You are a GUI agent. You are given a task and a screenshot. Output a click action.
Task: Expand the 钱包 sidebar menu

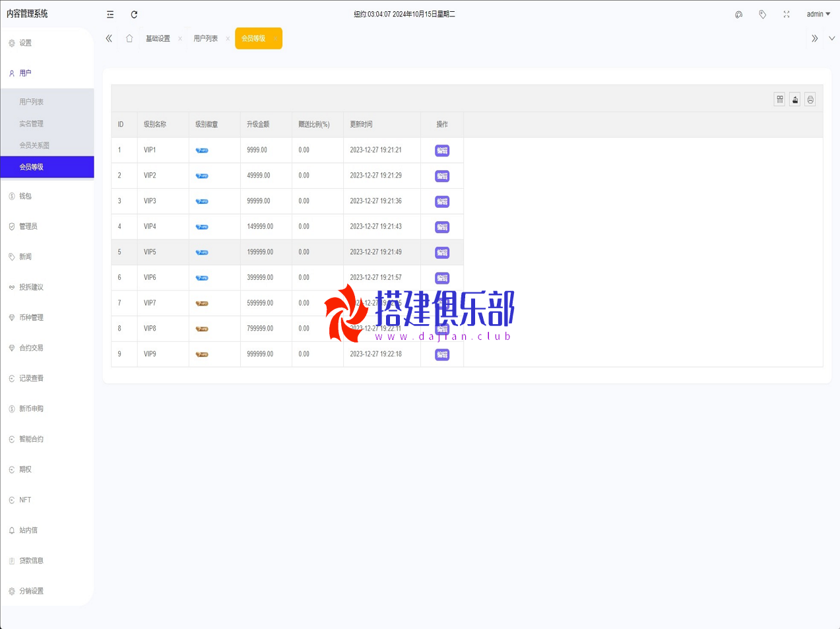click(47, 196)
